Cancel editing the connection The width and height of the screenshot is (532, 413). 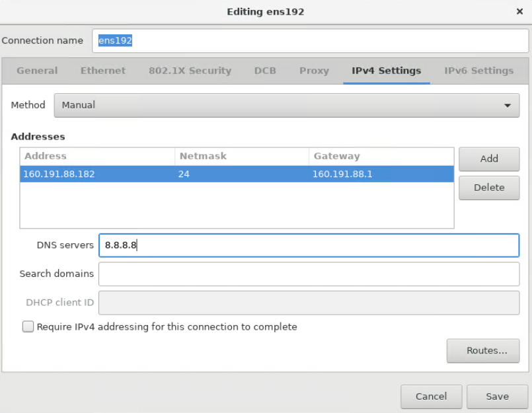click(x=431, y=396)
